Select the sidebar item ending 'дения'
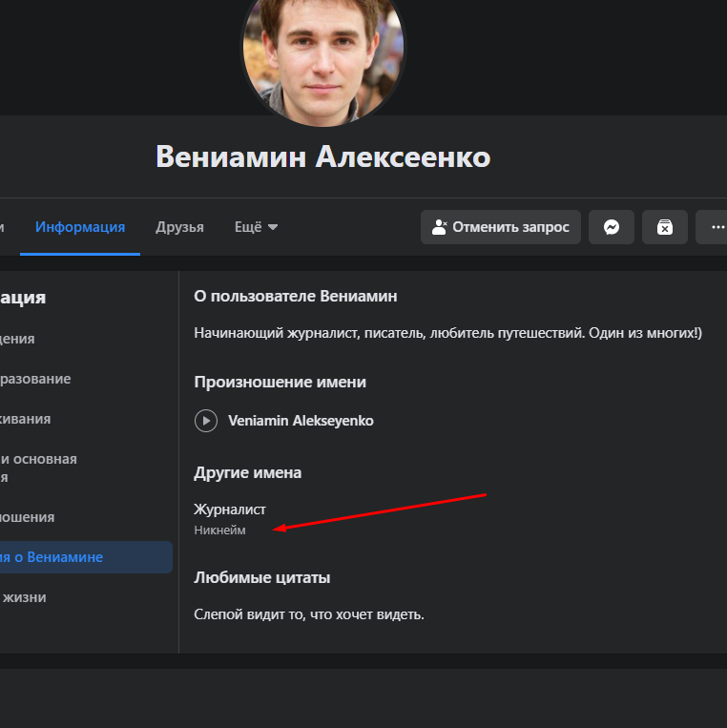 (17, 339)
